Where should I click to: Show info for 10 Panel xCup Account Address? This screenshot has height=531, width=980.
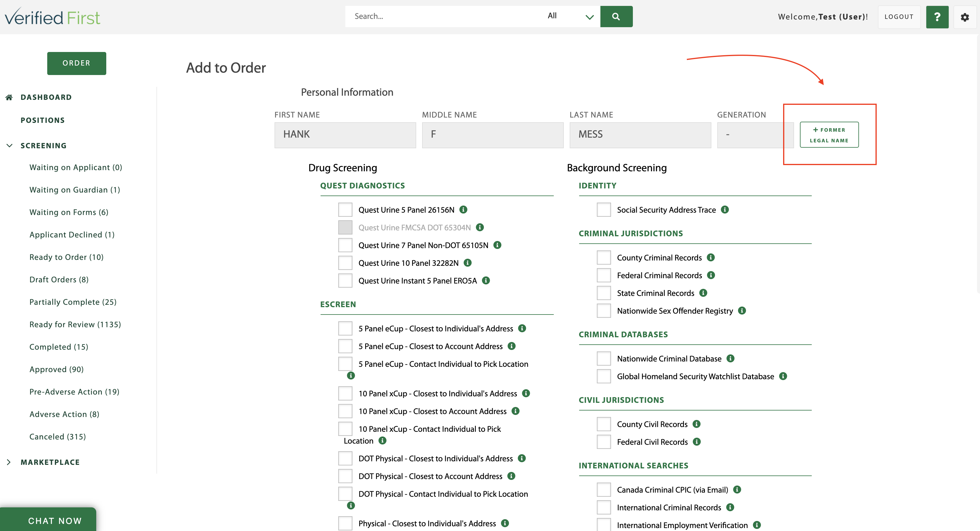click(x=515, y=411)
